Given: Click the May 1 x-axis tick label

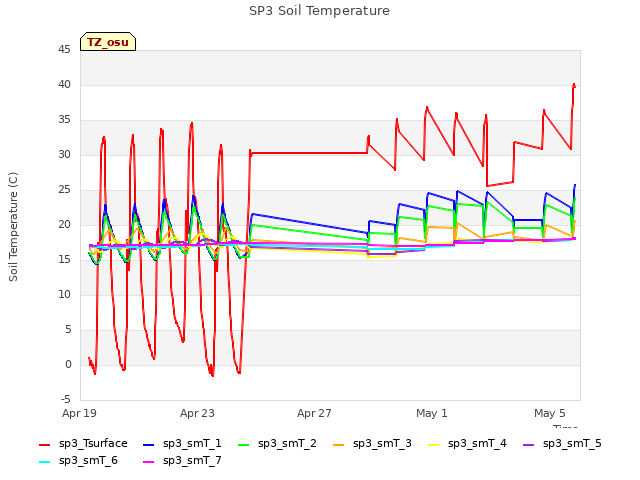Looking at the screenshot, I should point(432,413).
